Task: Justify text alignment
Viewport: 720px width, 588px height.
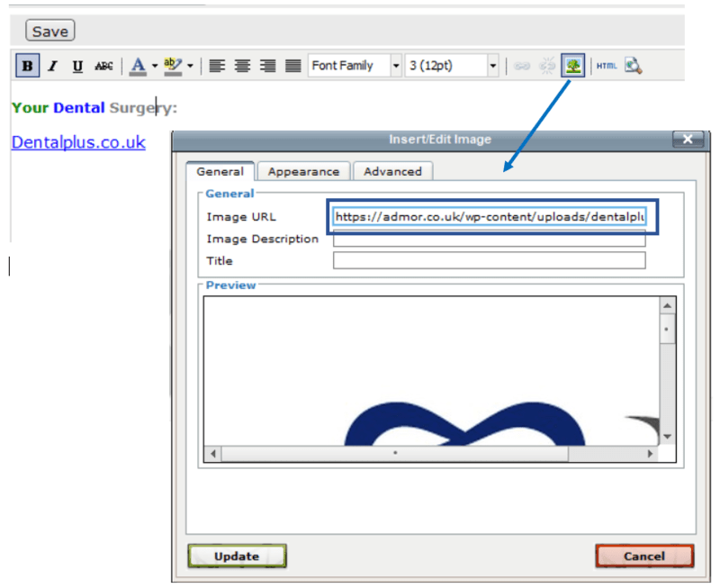Action: coord(292,66)
